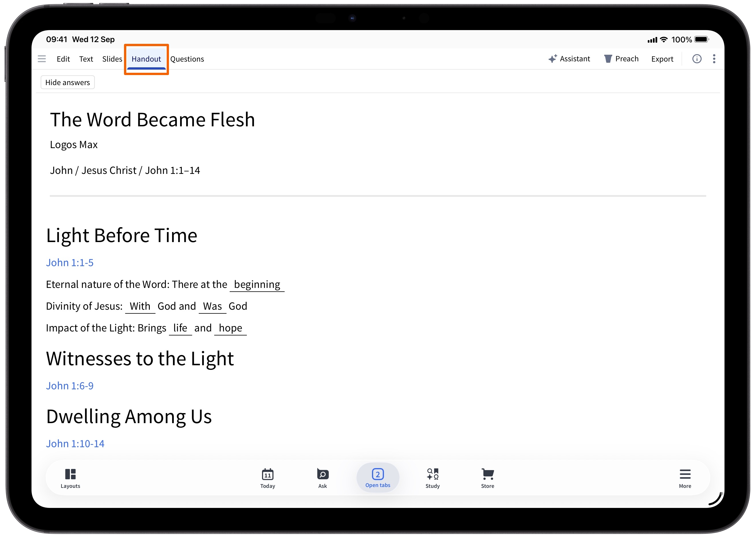Tap the battery indicator in status bar

(x=701, y=40)
